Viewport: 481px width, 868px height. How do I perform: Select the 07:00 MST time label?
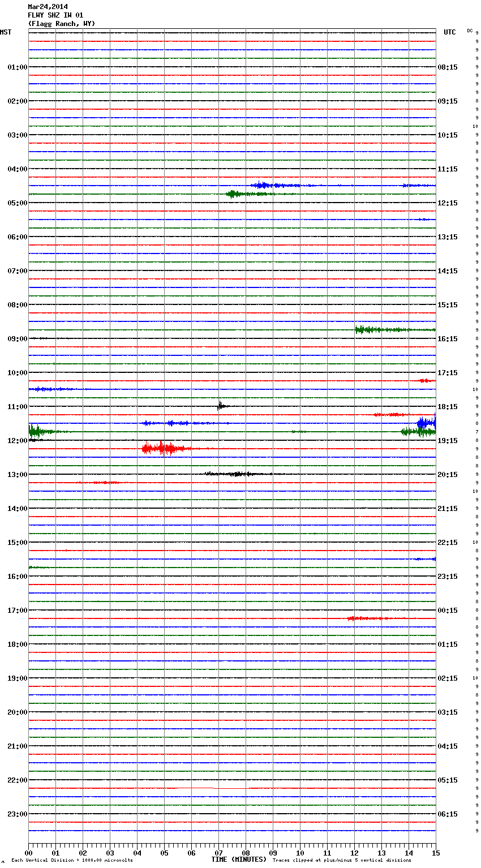[18, 271]
